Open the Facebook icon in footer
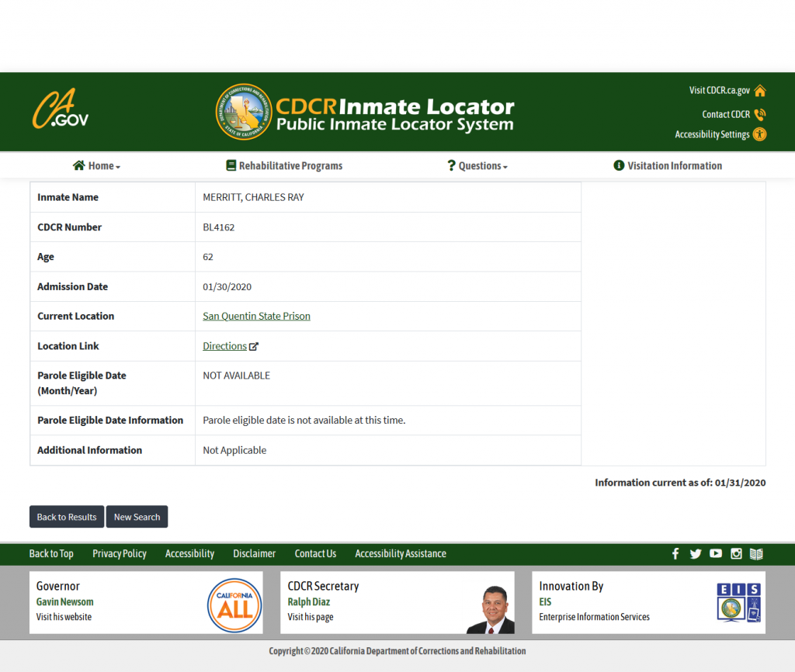The image size is (795, 672). pos(675,554)
